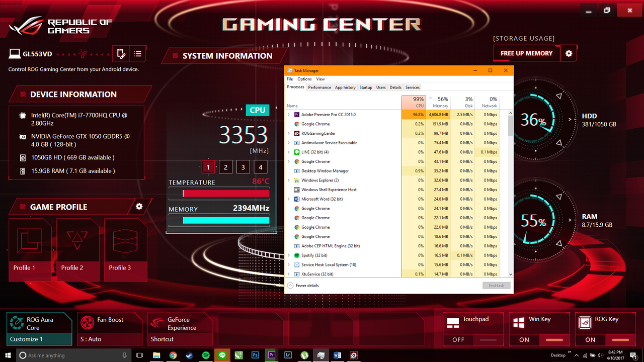Open Photoshop from the taskbar
Screen dimensions: 644x362
pos(255,355)
